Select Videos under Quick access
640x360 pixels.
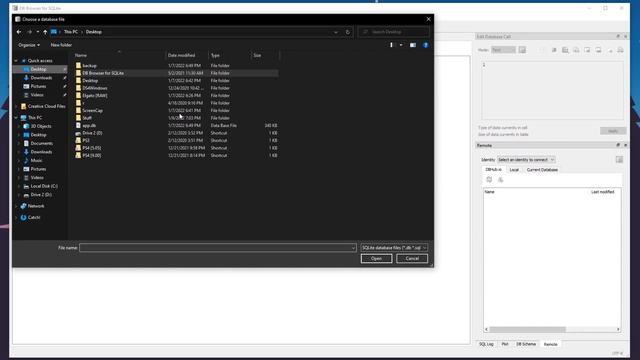[x=37, y=95]
